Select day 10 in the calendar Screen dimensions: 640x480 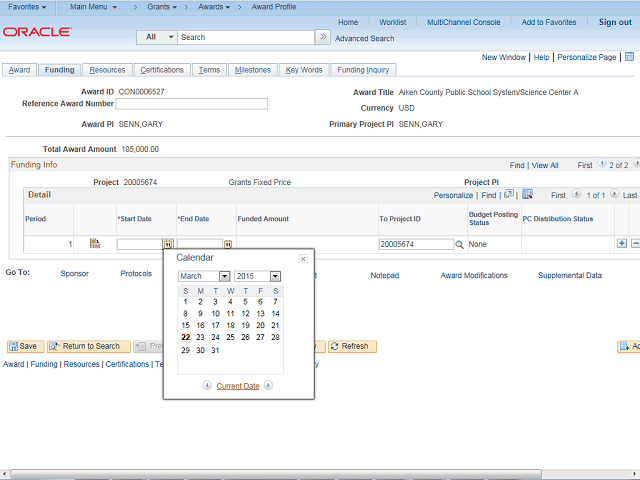point(215,313)
